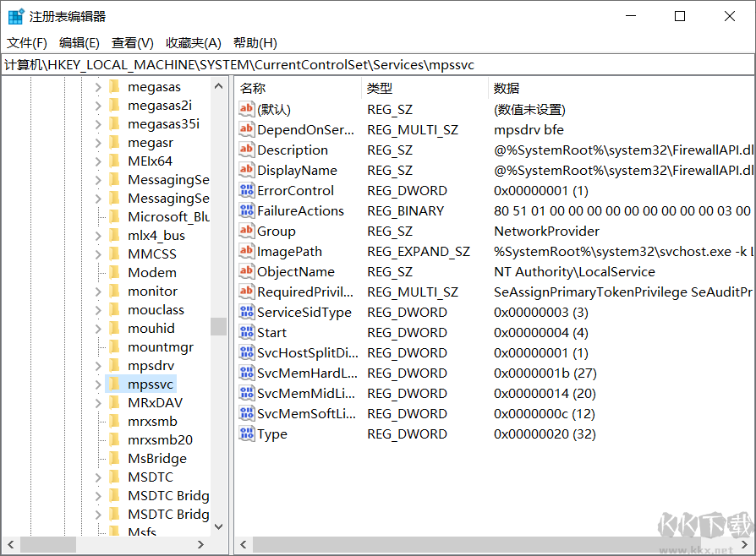Select the mpssvc folder icon in tree
This screenshot has width=756, height=556.
coord(114,384)
